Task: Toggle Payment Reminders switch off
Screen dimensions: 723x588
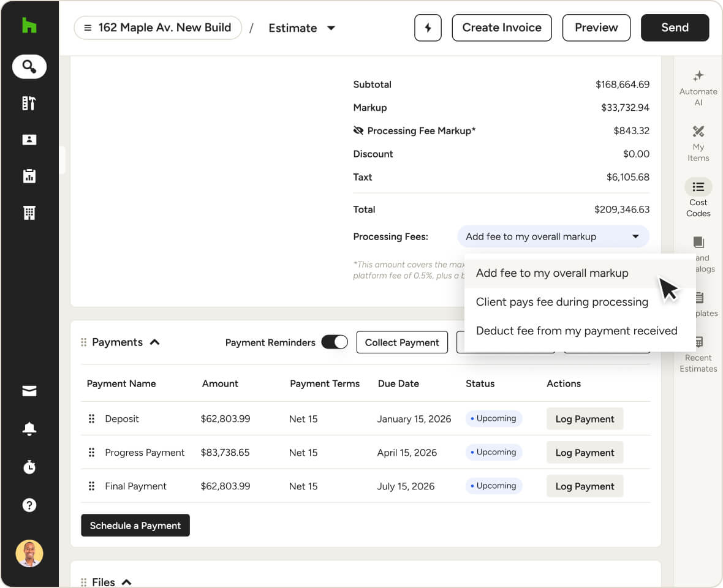Action: (x=335, y=342)
